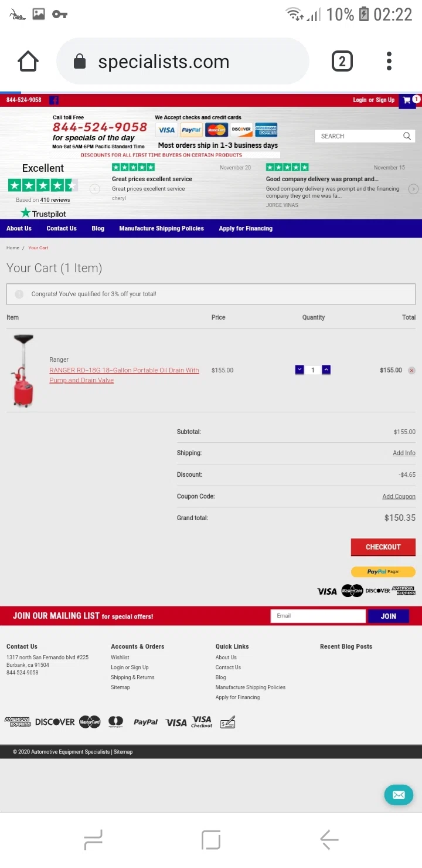The image size is (422, 868).
Task: Go to Home breadcrumb
Action: [x=13, y=248]
